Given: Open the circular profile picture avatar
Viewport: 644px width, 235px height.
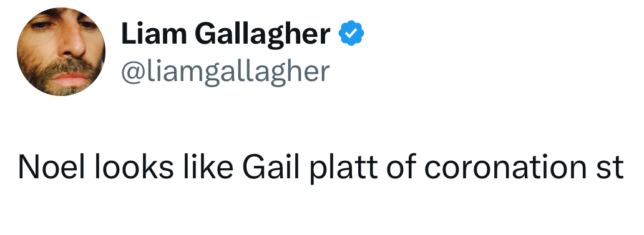Looking at the screenshot, I should 61,52.
